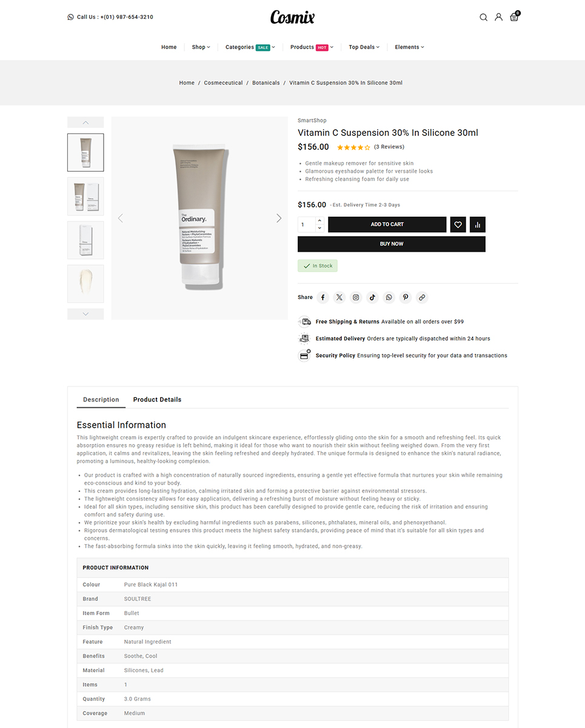Expand the Categories dropdown menu
The height and width of the screenshot is (728, 585).
(x=250, y=47)
